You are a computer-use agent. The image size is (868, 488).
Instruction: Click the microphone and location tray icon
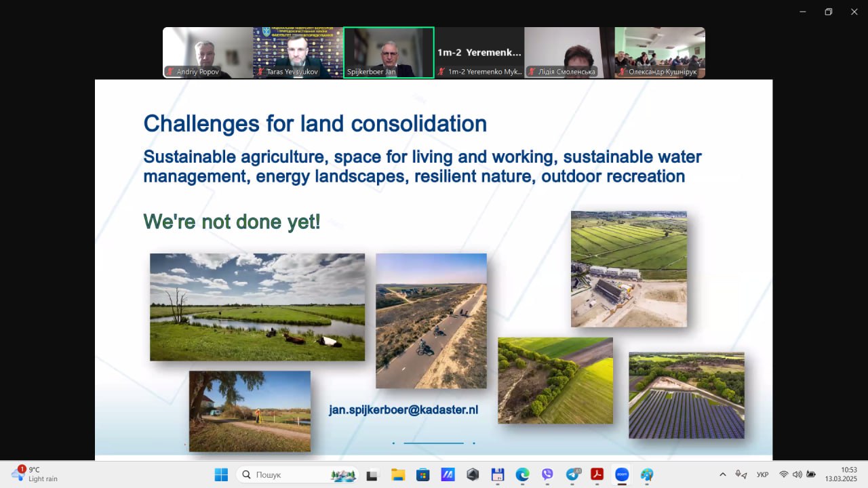click(741, 474)
